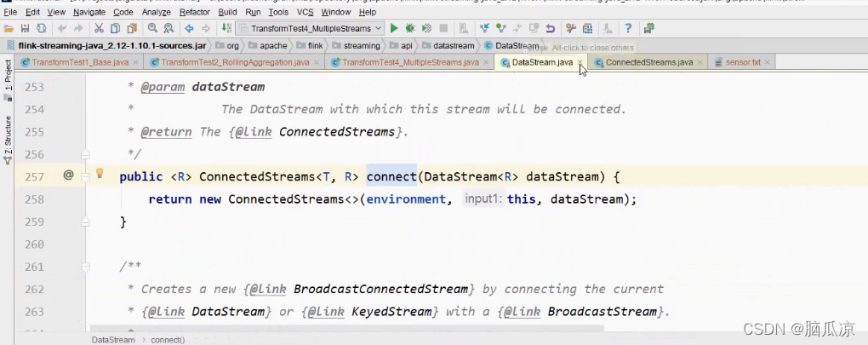Open Replace with magnifier-A icon
This screenshot has height=345, width=868.
click(168, 28)
